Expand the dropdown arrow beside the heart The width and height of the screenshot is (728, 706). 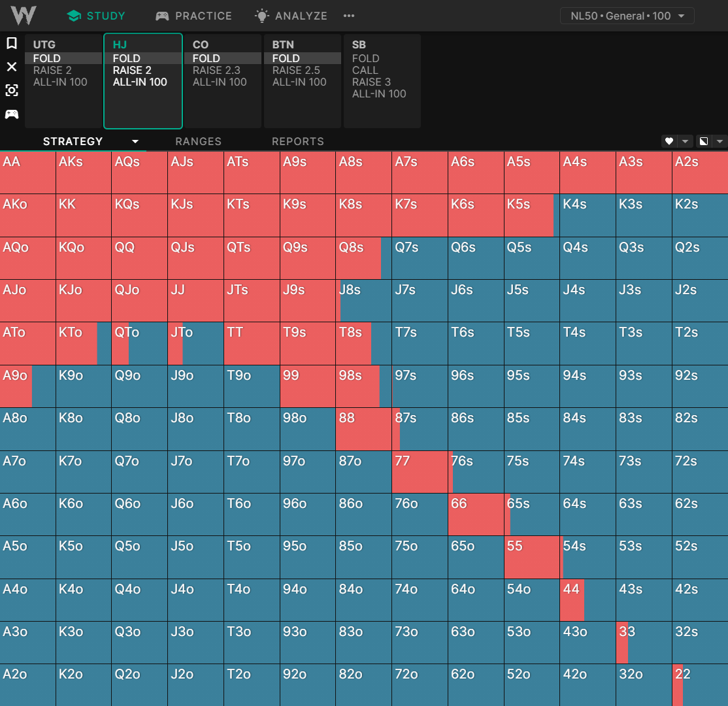click(x=685, y=141)
